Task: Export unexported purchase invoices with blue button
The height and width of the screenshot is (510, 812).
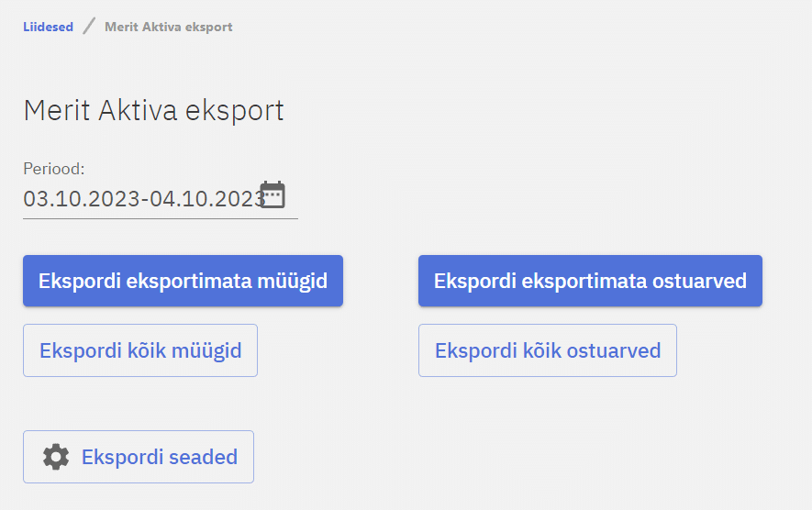Action: [590, 281]
